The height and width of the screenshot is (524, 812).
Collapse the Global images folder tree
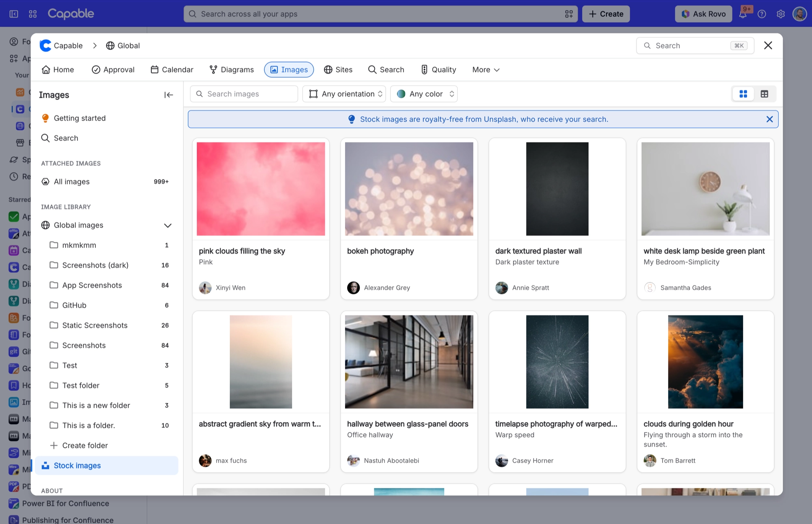168,226
